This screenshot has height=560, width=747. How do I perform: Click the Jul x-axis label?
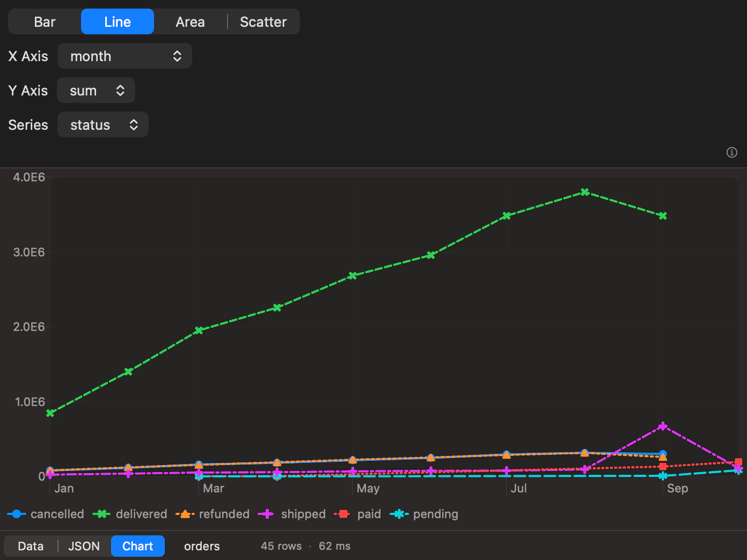click(518, 488)
